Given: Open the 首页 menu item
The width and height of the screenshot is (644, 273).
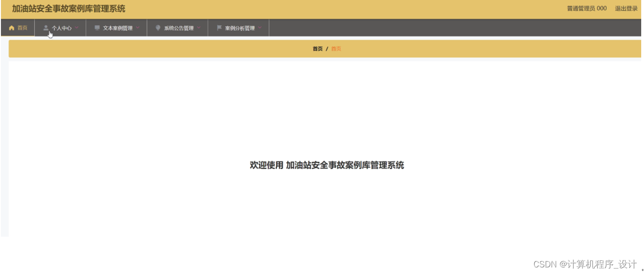Looking at the screenshot, I should click(18, 28).
